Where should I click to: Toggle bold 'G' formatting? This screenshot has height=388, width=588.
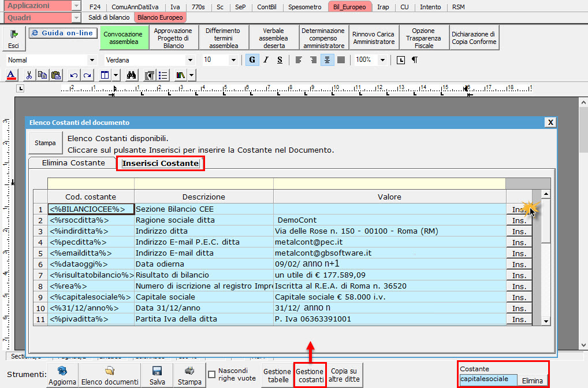[252, 60]
